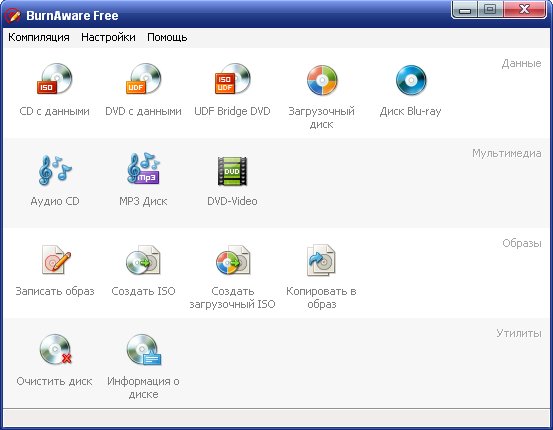Maximize the BurnAware Free window
Screen dimensions: 553x430
click(490, 10)
